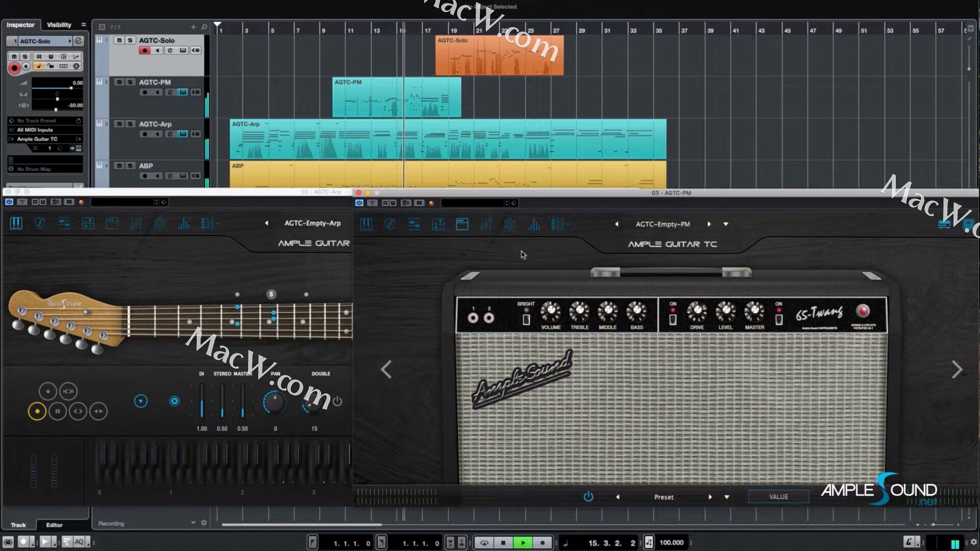Image resolution: width=980 pixels, height=551 pixels.
Task: Open the track search magnifier icon
Action: 204,27
